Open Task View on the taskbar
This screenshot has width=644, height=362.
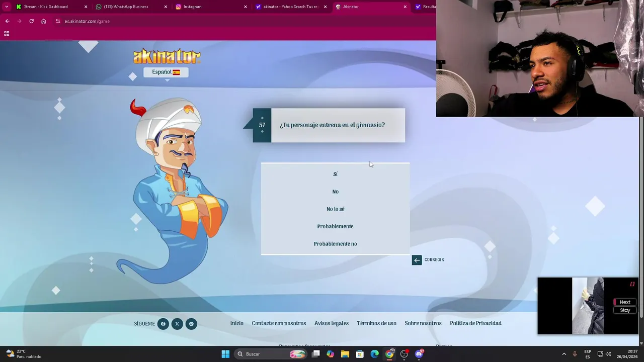tap(316, 354)
